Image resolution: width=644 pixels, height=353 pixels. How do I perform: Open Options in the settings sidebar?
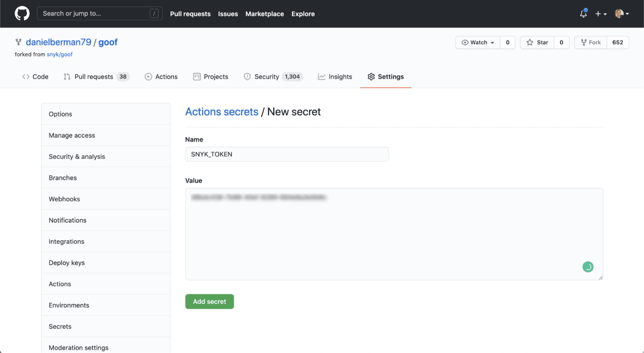coord(106,114)
